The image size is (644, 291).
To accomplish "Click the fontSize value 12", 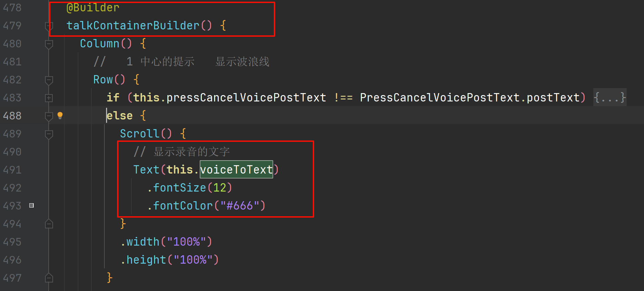I will pos(219,188).
